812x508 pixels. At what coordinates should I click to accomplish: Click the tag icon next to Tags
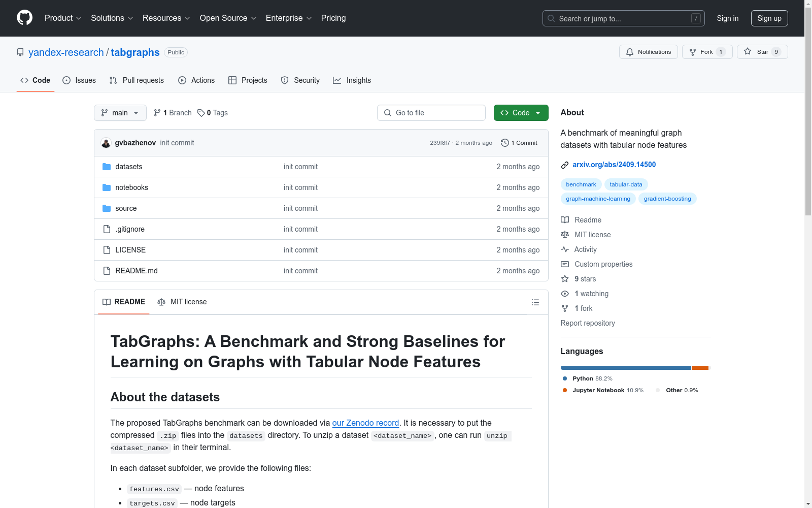pyautogui.click(x=201, y=113)
